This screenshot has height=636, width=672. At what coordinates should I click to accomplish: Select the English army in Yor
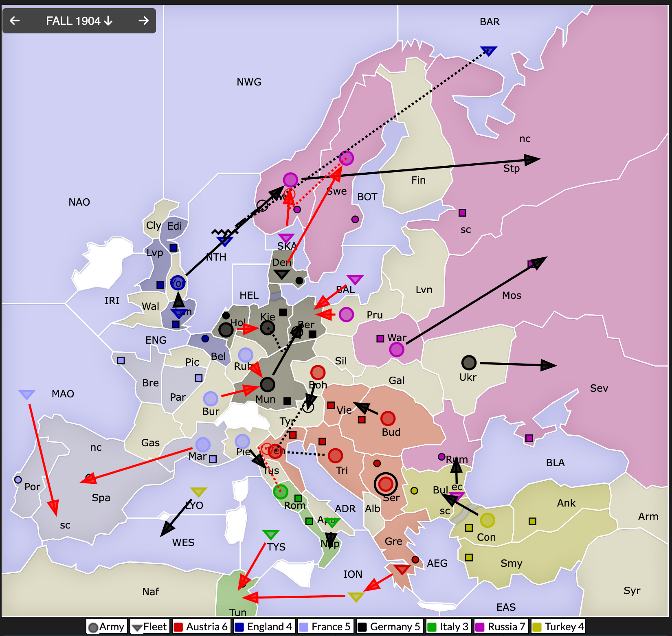pos(178,283)
